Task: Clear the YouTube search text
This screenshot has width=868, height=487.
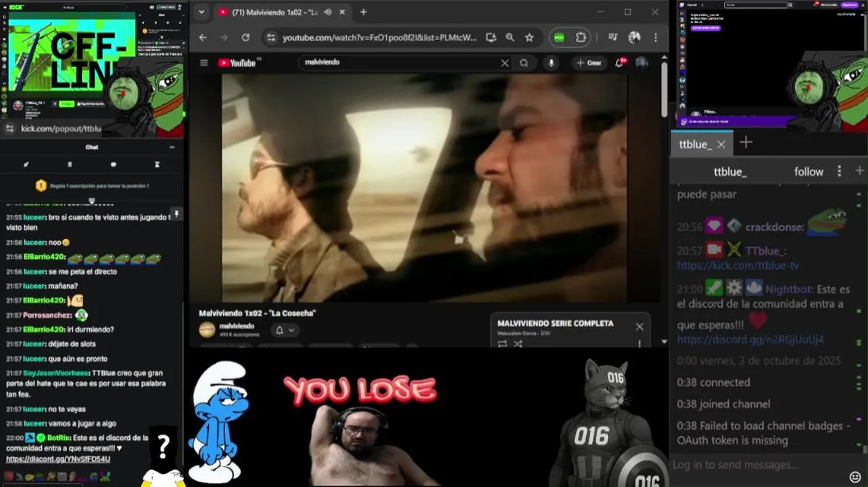Action: tap(504, 63)
